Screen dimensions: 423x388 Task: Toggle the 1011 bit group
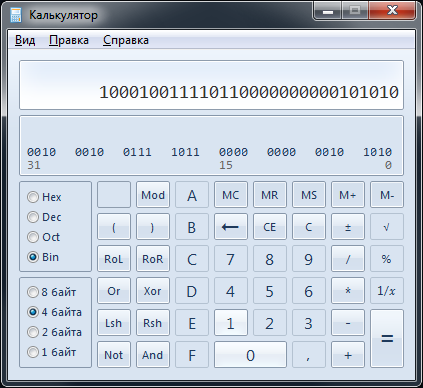185,152
